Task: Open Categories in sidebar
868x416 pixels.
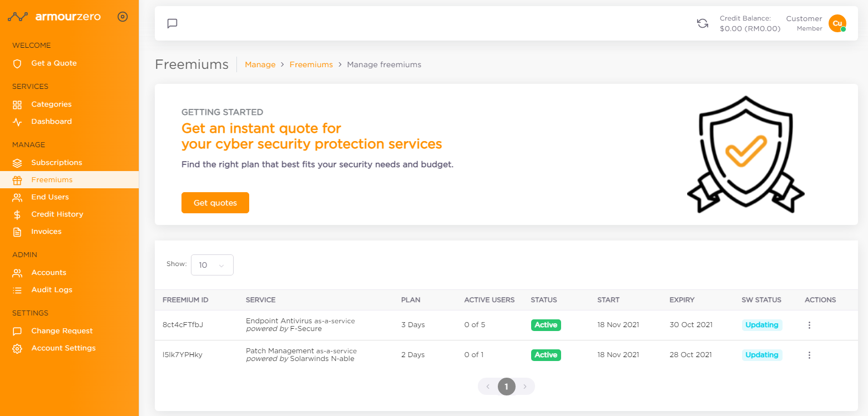Action: tap(69, 104)
